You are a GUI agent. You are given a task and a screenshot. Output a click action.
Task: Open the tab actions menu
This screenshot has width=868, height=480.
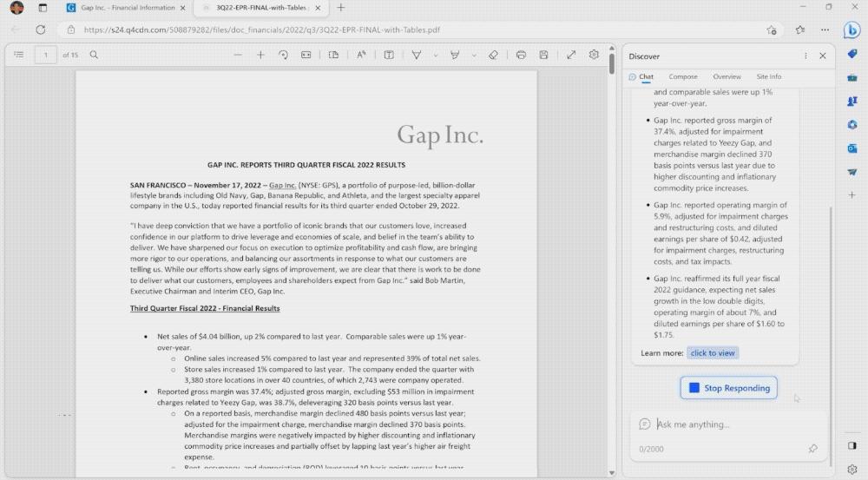tap(43, 8)
